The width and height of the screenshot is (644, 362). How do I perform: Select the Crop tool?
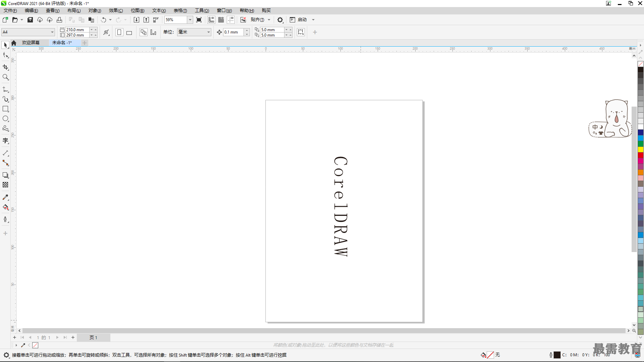[5, 67]
